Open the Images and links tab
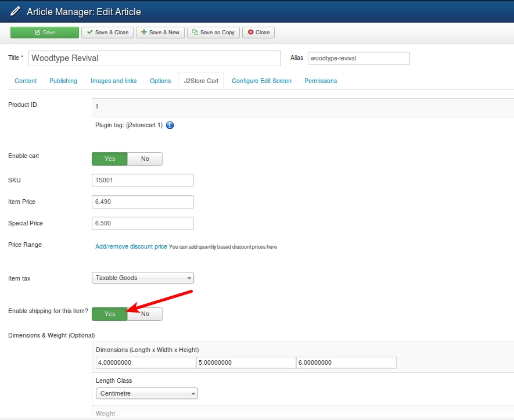 114,81
